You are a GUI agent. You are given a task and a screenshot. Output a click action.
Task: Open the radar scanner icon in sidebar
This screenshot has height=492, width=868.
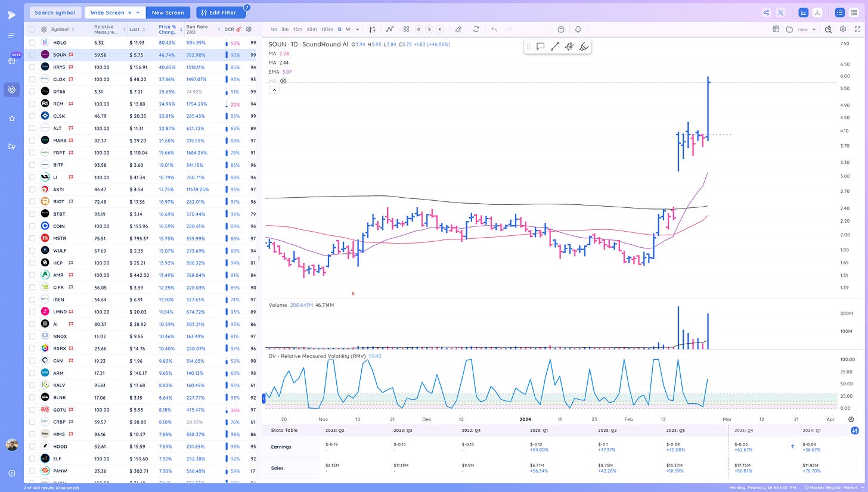[12, 90]
